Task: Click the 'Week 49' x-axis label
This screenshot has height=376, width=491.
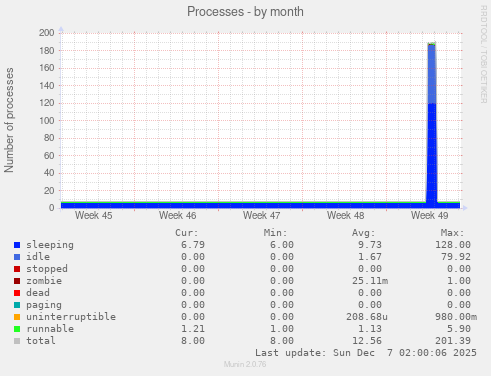Action: pyautogui.click(x=429, y=215)
